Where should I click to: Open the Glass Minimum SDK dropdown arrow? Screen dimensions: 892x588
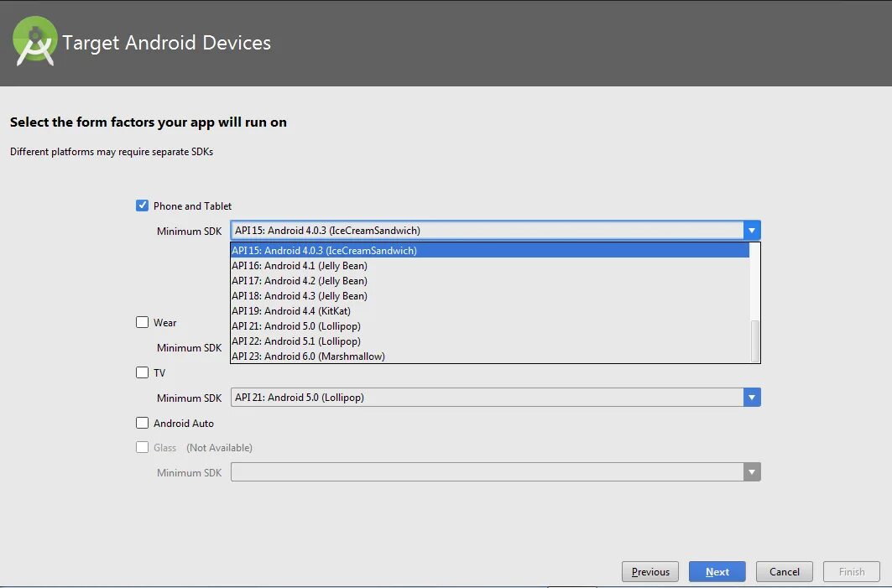pyautogui.click(x=752, y=471)
